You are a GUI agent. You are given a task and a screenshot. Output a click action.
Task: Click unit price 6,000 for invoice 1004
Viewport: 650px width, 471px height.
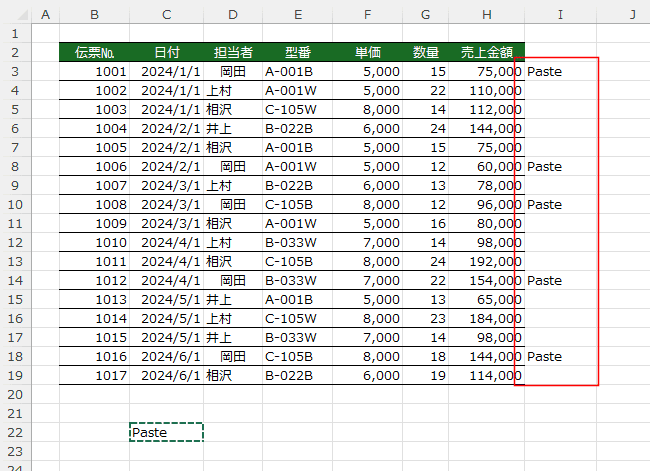point(367,129)
